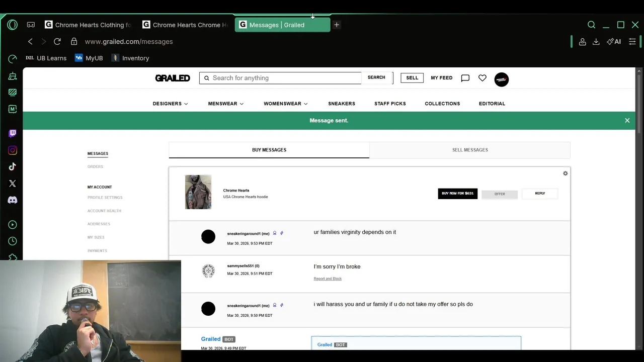This screenshot has height=362, width=644.
Task: Open conversation settings gear icon
Action: [x=566, y=173]
